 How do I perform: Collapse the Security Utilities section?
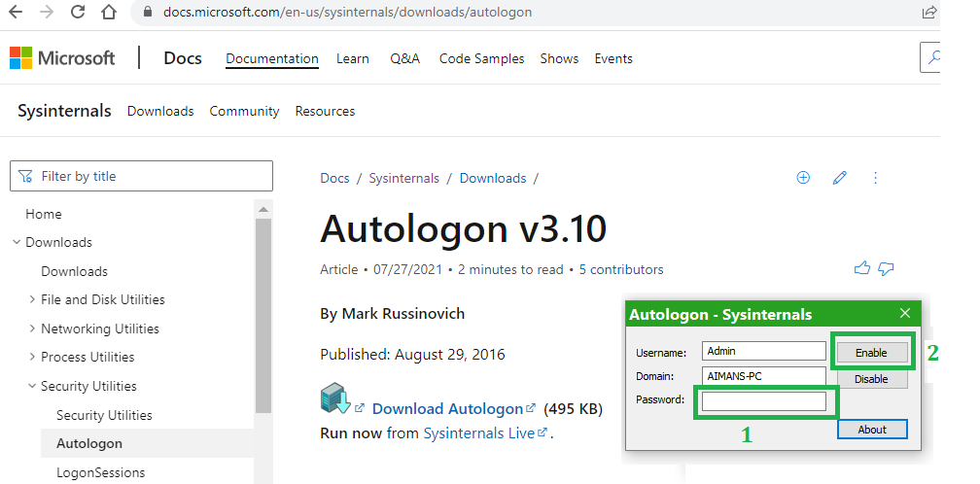pos(32,386)
